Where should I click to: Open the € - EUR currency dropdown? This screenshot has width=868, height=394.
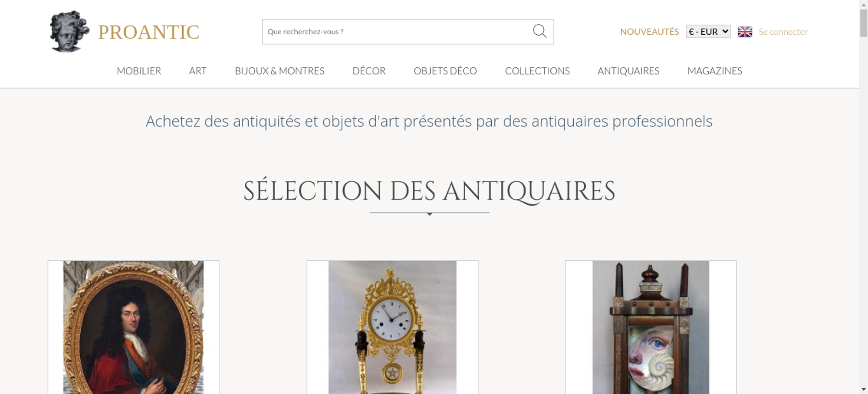pyautogui.click(x=708, y=32)
